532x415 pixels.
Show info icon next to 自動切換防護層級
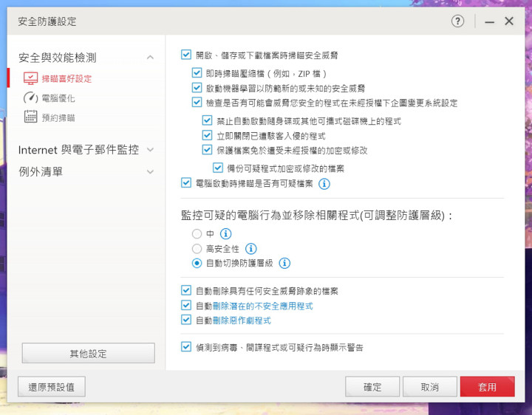point(284,263)
